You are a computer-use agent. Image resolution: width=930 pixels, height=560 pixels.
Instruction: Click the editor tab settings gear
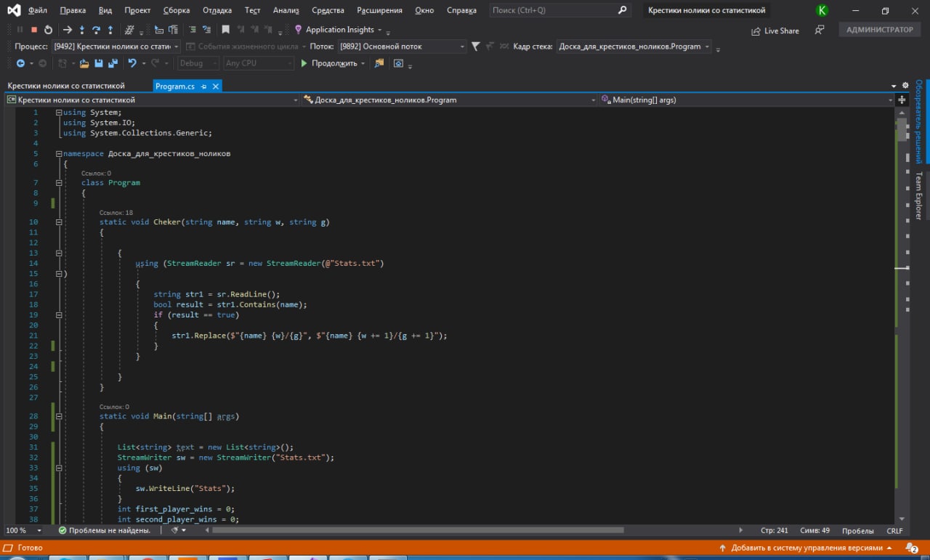pos(905,86)
